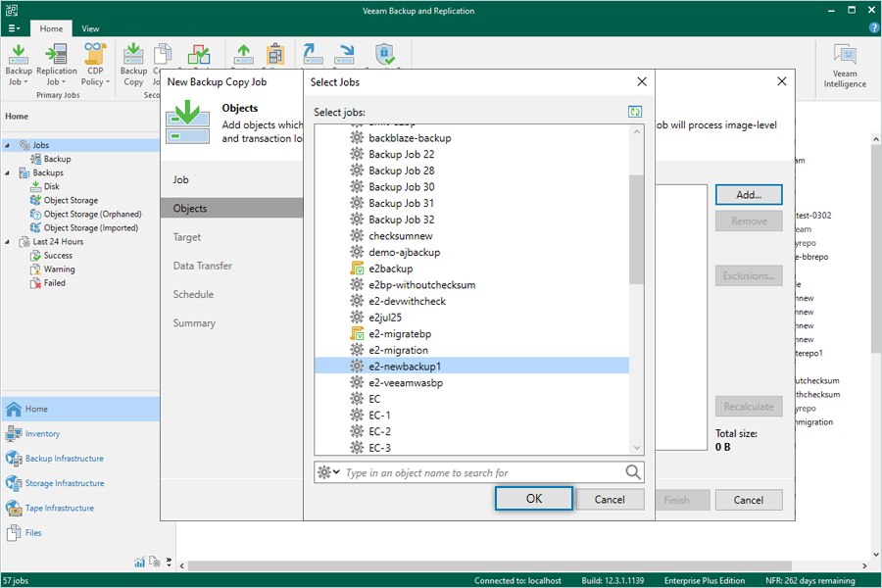Image resolution: width=882 pixels, height=588 pixels.
Task: Click the Add... button
Action: click(x=749, y=195)
